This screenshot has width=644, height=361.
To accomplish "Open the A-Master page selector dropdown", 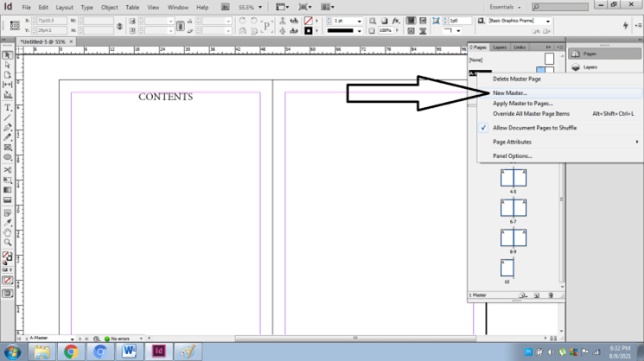I will point(72,339).
